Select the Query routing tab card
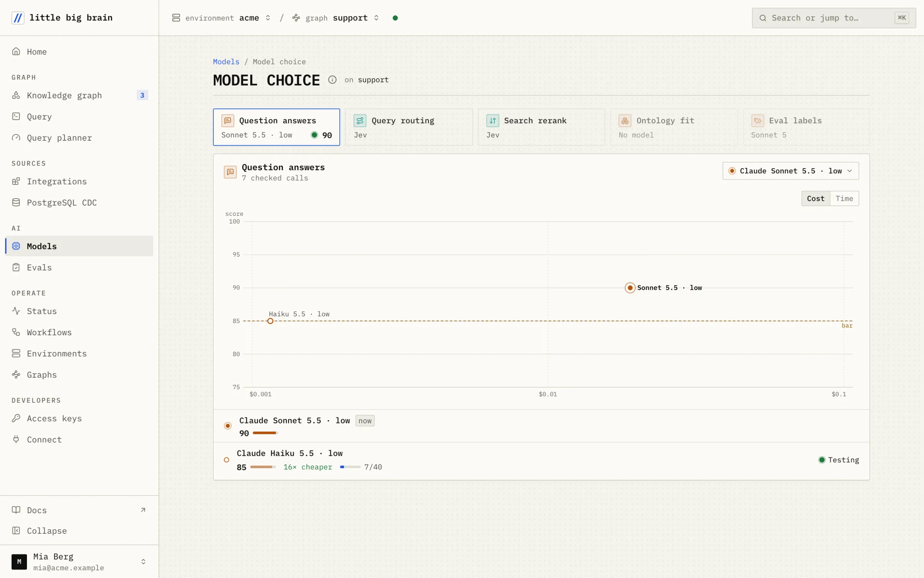The width and height of the screenshot is (924, 578). 409,127
